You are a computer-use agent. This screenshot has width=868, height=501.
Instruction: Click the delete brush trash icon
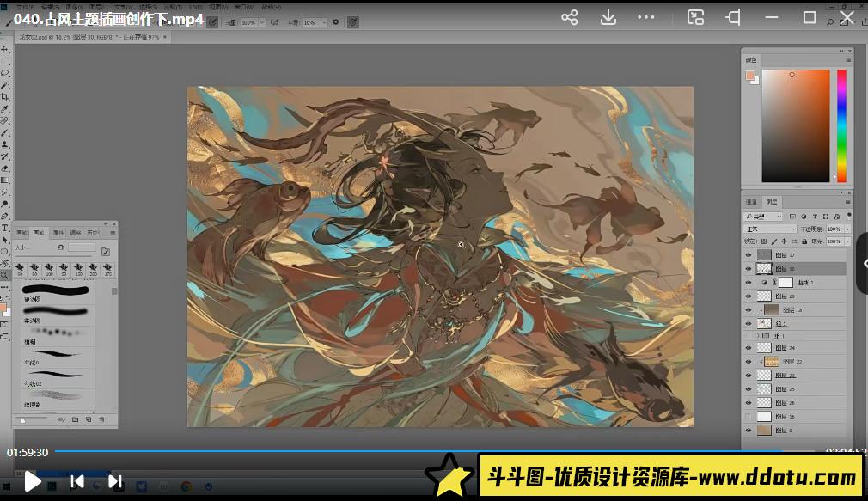pyautogui.click(x=101, y=419)
